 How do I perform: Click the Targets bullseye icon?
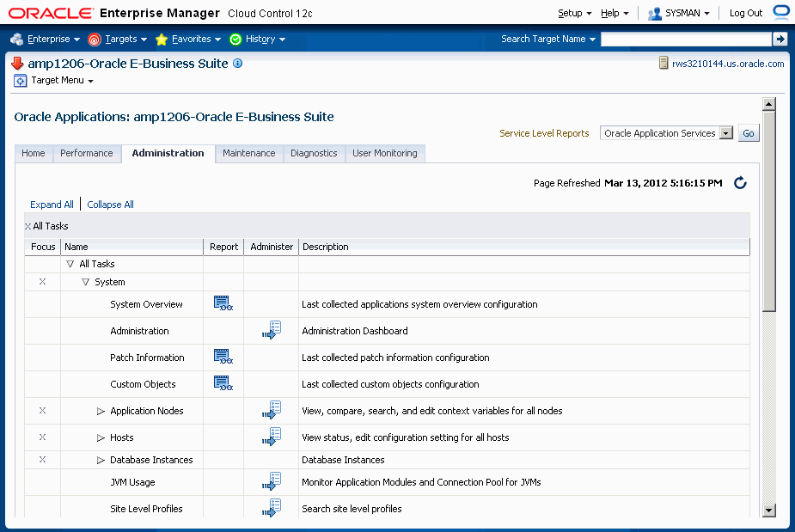tap(95, 39)
